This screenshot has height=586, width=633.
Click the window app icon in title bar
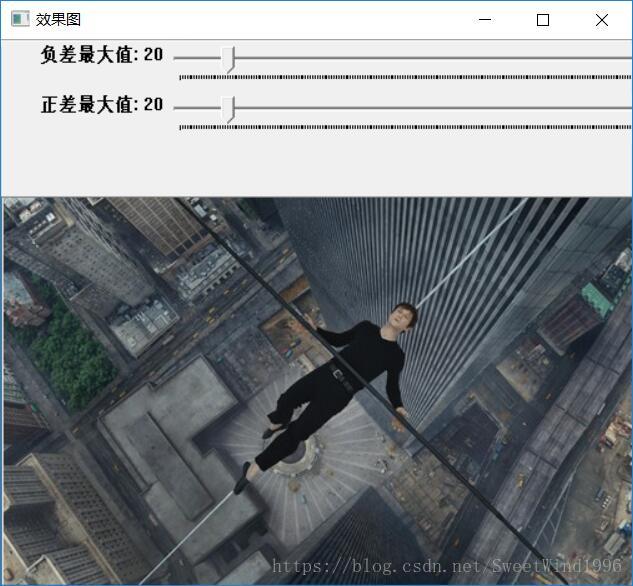tap(20, 19)
